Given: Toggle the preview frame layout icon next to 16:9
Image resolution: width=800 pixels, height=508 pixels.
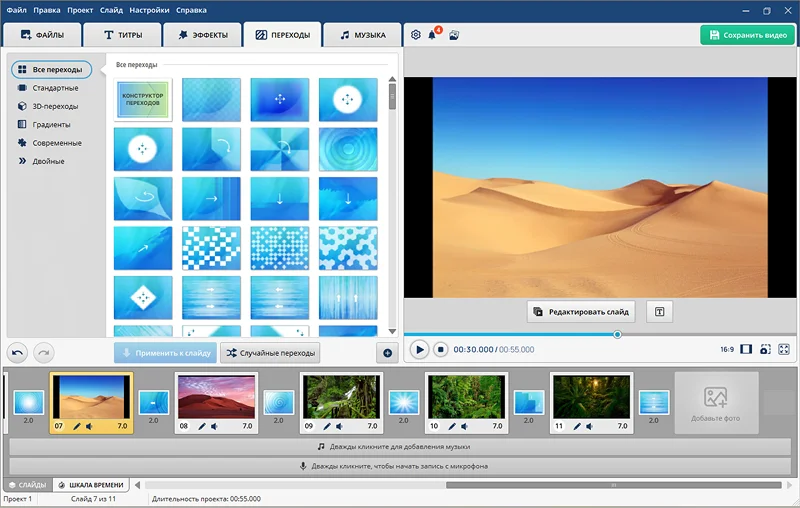Looking at the screenshot, I should click(746, 349).
